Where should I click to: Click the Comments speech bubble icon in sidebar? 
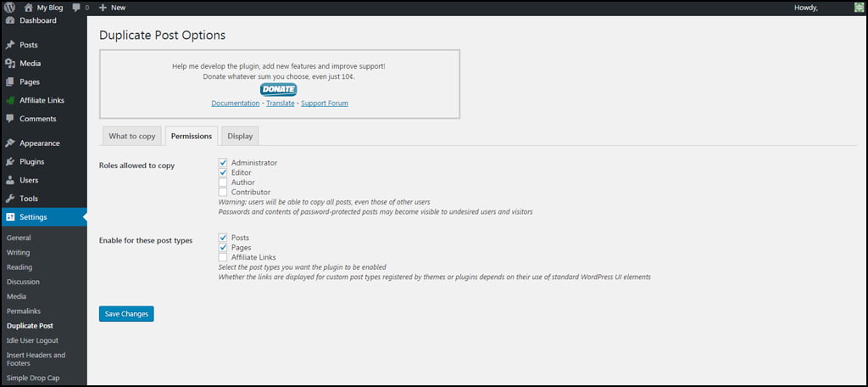[x=10, y=119]
